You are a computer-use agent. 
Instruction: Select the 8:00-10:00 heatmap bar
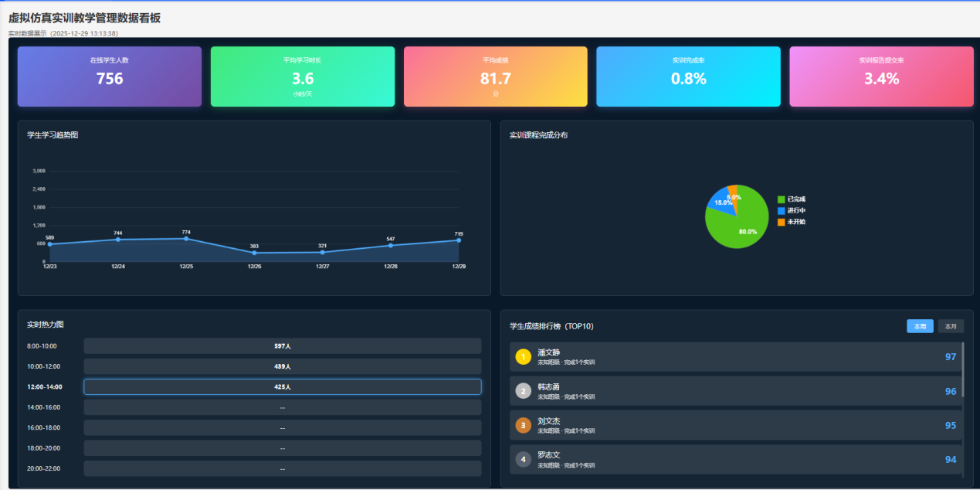(x=282, y=346)
